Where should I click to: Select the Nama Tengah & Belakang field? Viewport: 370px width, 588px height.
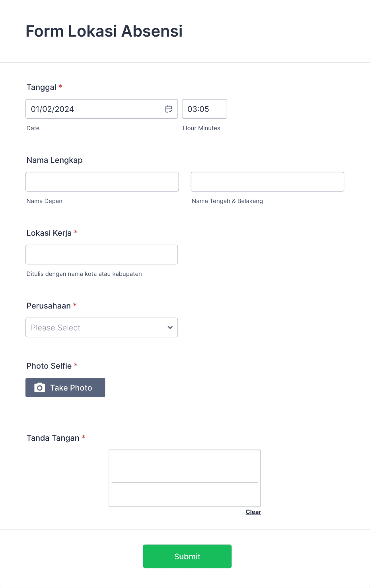[x=267, y=182]
